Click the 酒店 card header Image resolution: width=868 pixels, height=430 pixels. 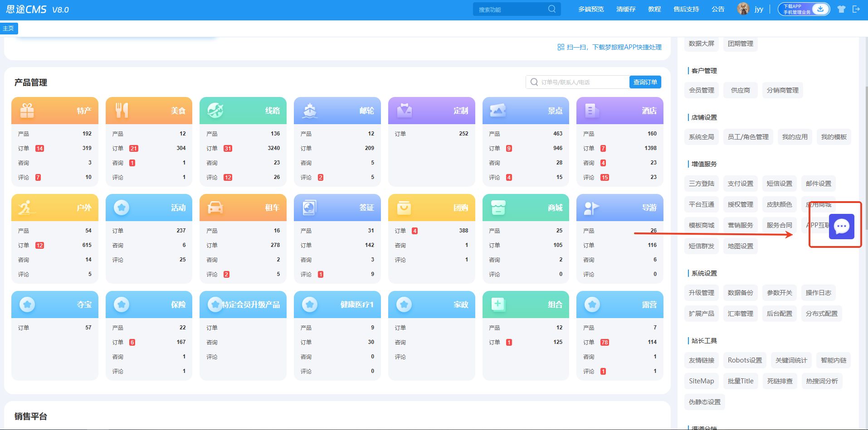pyautogui.click(x=619, y=111)
